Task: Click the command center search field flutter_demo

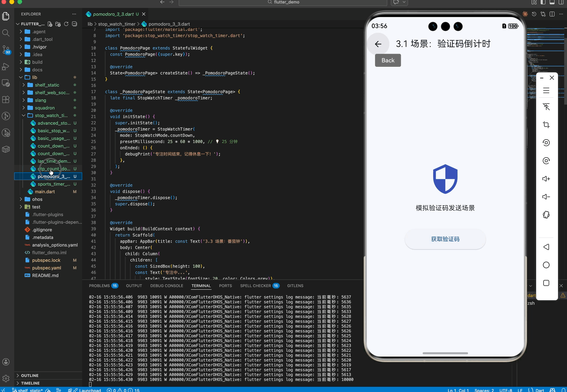Action: [283, 2]
